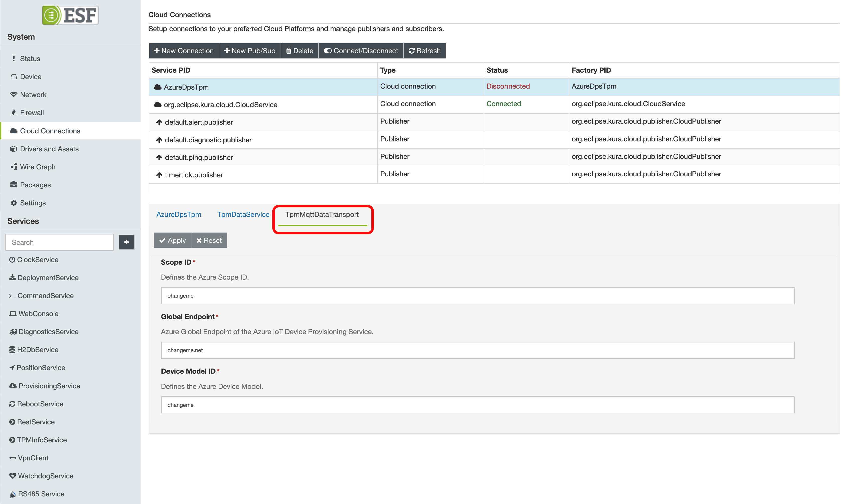Open the VpnClient service entry

pyautogui.click(x=71, y=458)
